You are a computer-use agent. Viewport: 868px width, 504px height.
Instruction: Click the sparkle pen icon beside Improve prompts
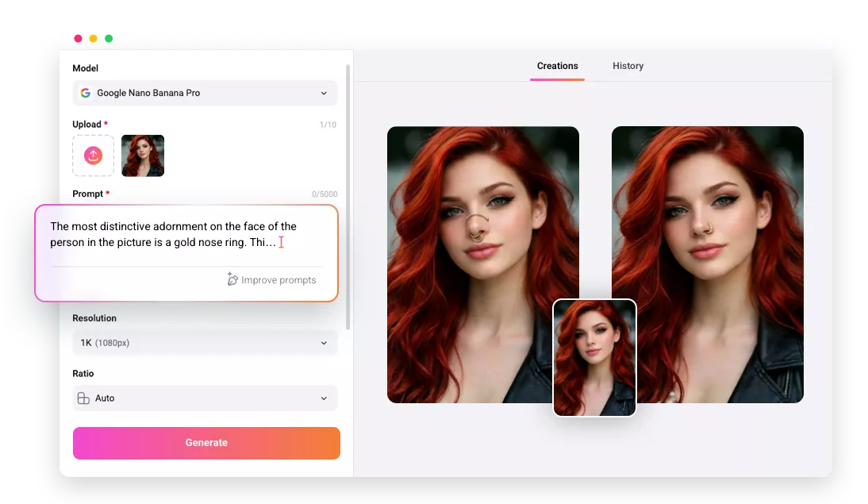[x=232, y=279]
